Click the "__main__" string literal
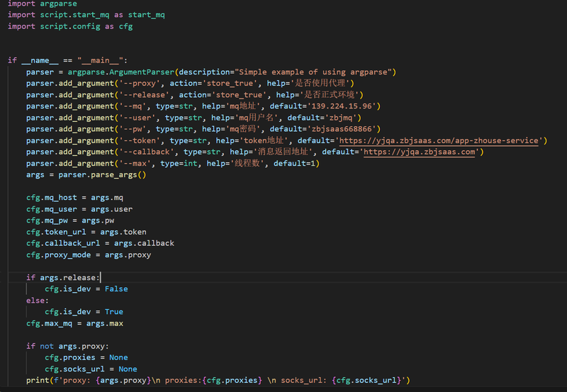567x392 pixels. 101,61
